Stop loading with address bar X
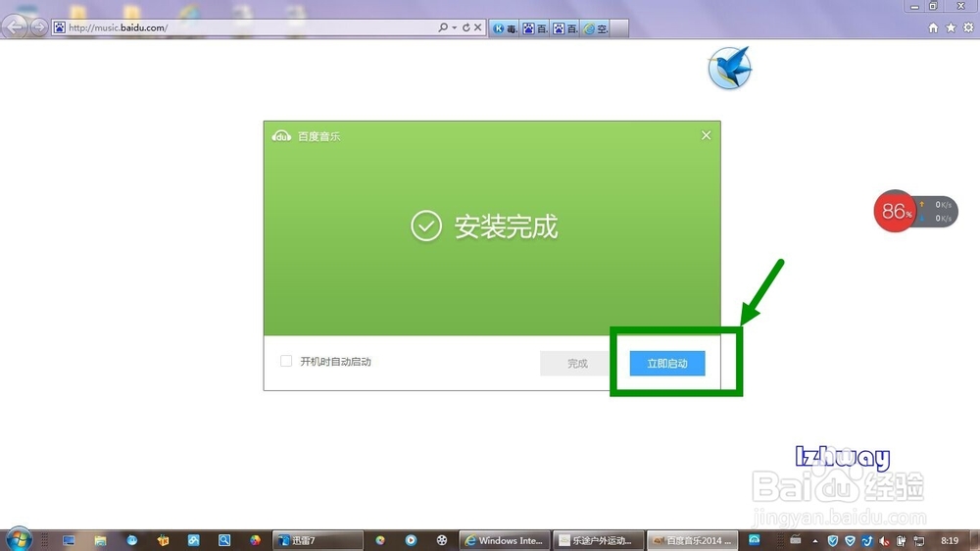Screen dimensions: 980x551 coord(477,27)
